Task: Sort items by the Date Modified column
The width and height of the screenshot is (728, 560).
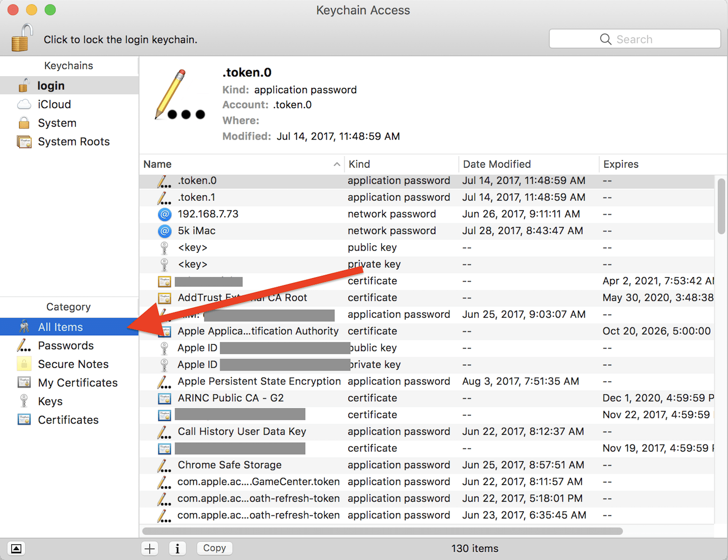Action: [497, 164]
